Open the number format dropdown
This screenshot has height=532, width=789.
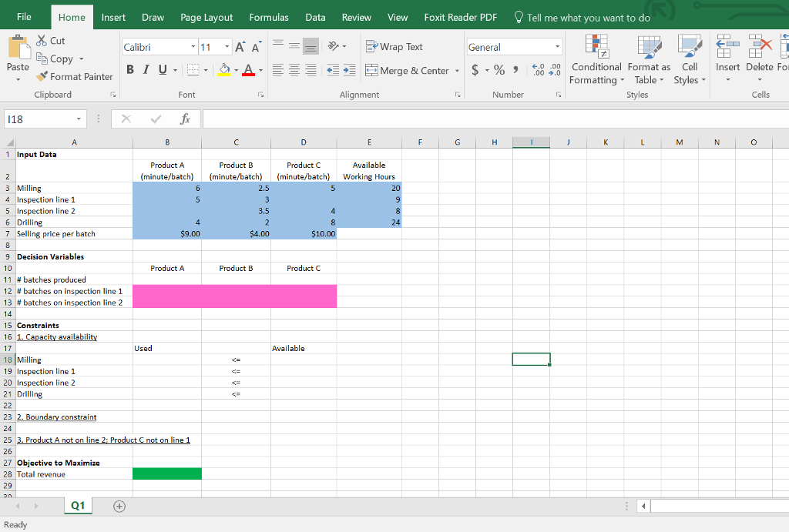[x=558, y=47]
